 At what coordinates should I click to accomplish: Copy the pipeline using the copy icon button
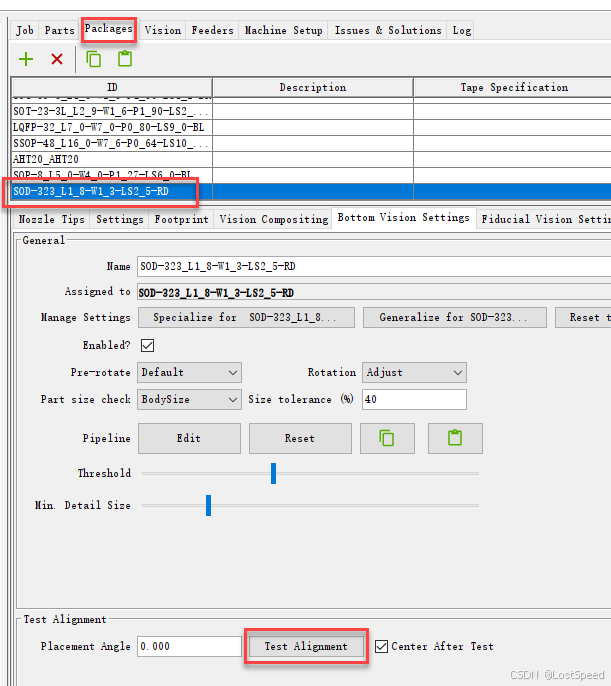pos(387,438)
